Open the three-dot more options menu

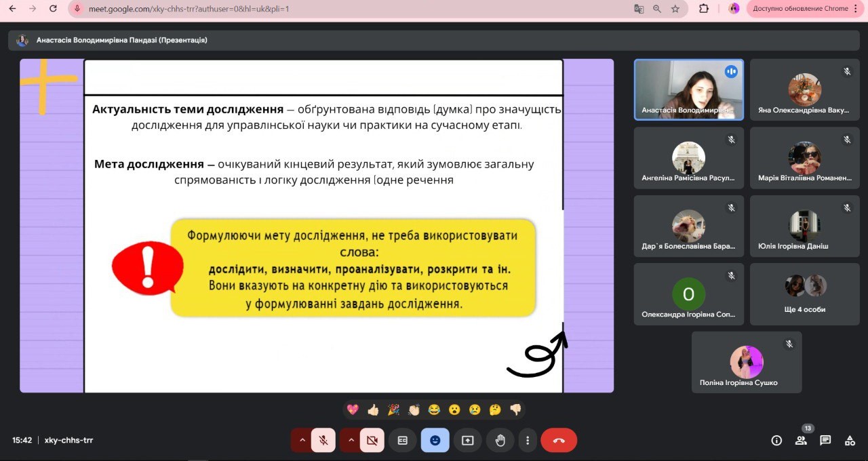tap(528, 441)
